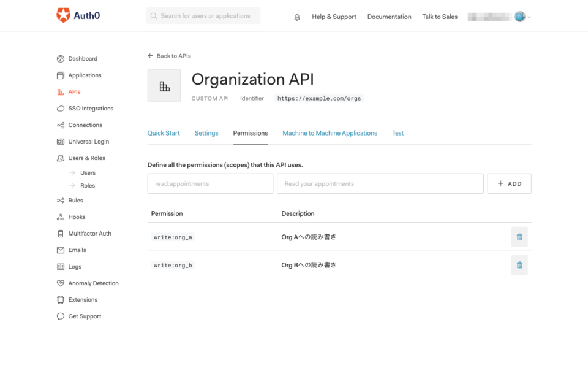588x368 pixels.
Task: Open Multifactor Auth settings
Action: (x=88, y=233)
